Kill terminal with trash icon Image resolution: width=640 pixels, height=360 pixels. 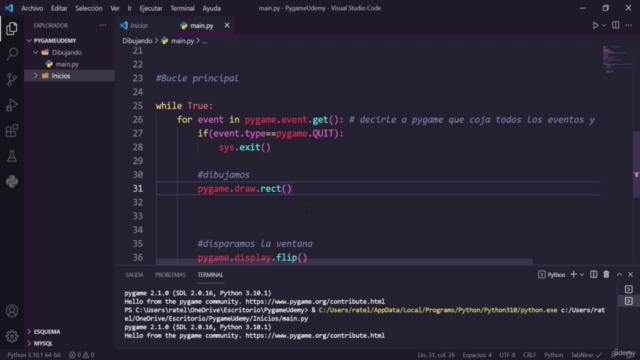click(x=606, y=274)
